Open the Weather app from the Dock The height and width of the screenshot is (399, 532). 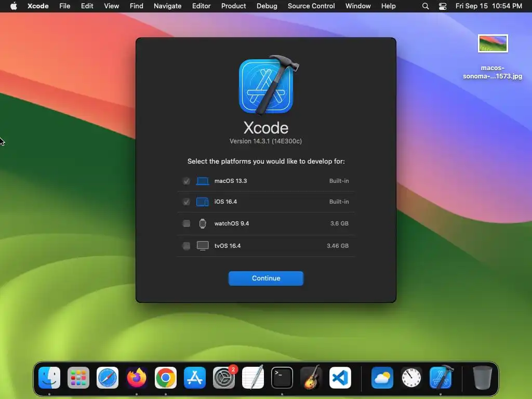[382, 378]
